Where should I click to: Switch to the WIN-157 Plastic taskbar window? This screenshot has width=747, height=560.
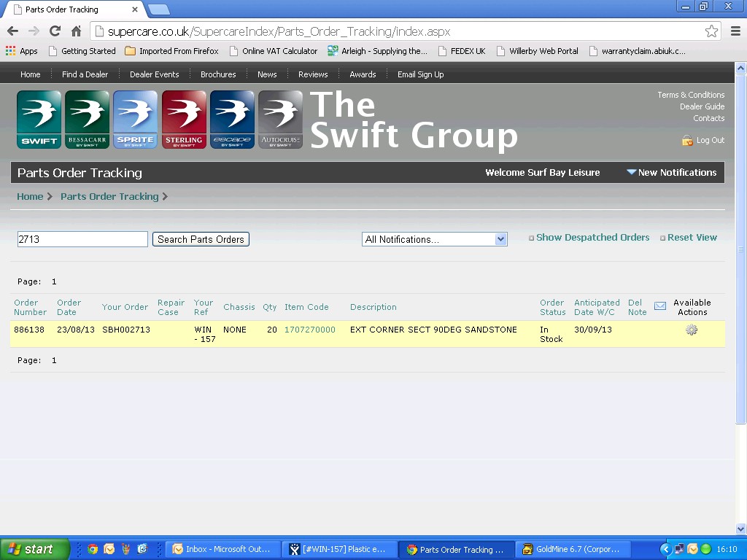coord(338,549)
